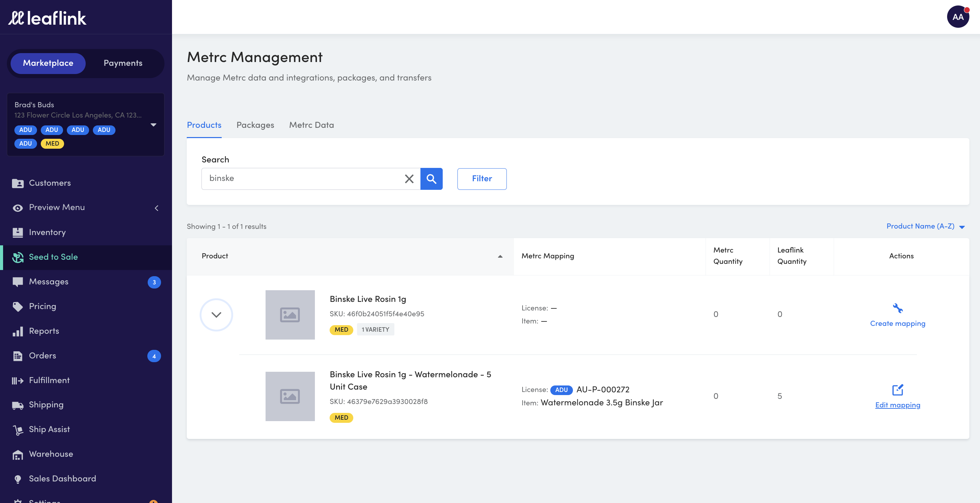Image resolution: width=980 pixels, height=503 pixels.
Task: Click Orders badge showing 4
Action: click(154, 356)
